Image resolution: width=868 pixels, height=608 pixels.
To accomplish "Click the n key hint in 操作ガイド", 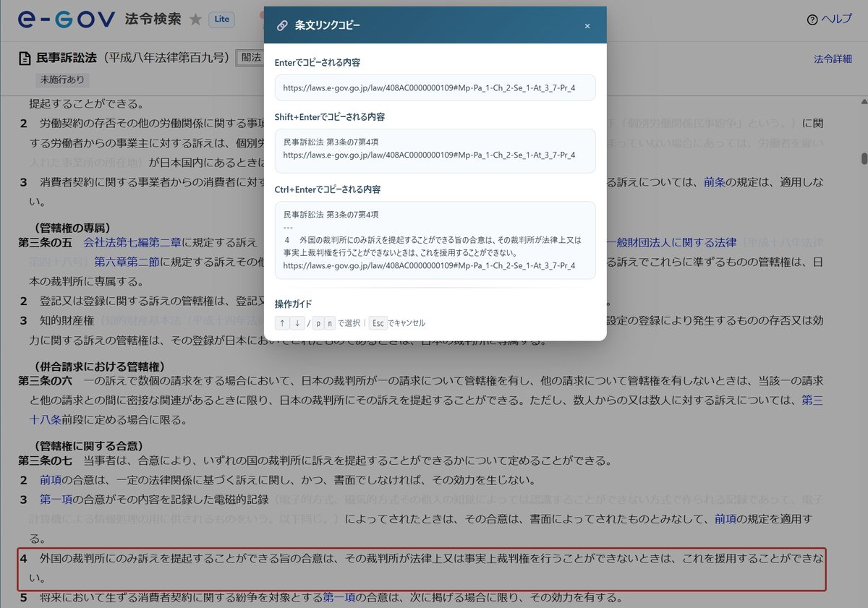I will click(330, 323).
